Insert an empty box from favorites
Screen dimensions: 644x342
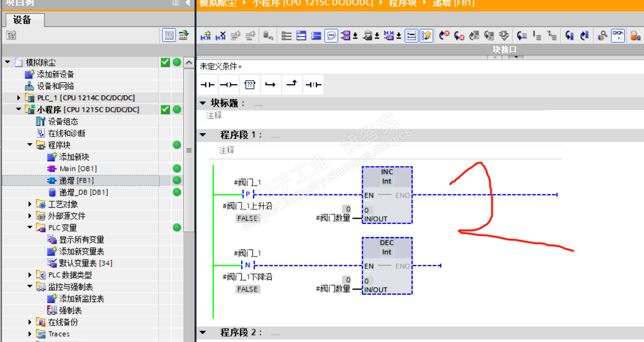pos(250,85)
